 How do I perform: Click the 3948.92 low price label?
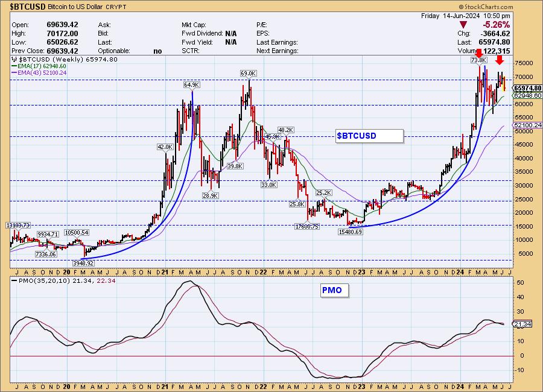(x=83, y=263)
